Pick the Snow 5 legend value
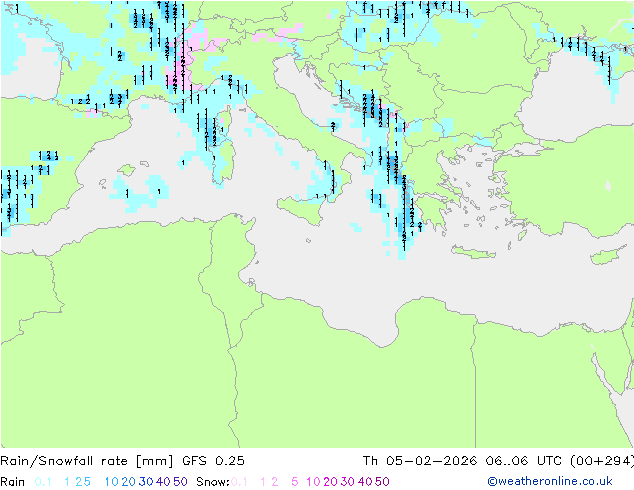The image size is (634, 490). coord(295,482)
